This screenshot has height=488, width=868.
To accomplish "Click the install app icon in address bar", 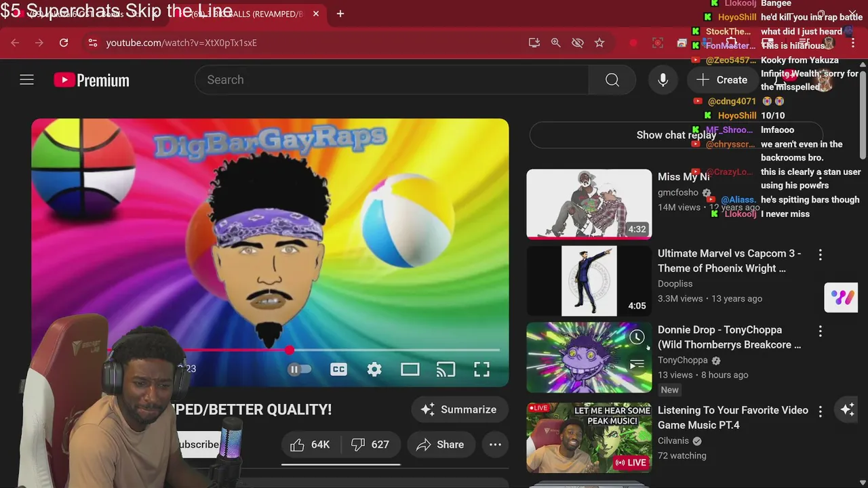I will [x=534, y=43].
